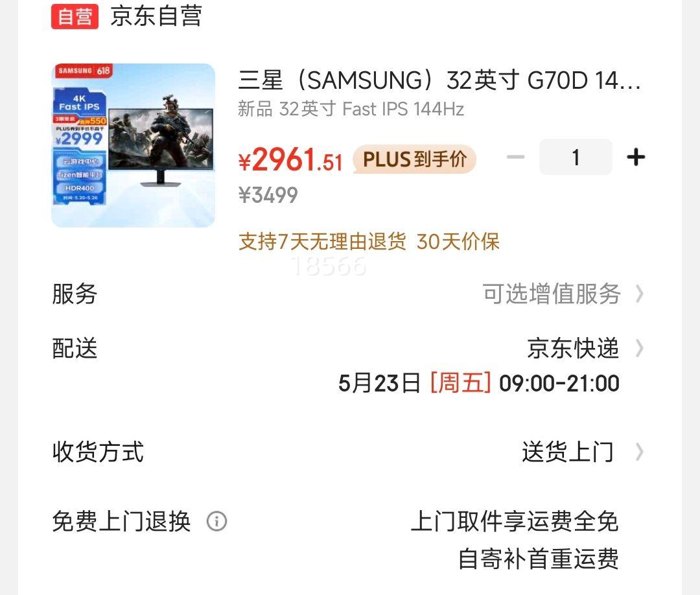Tap the ¥2961.51 price

coord(290,160)
